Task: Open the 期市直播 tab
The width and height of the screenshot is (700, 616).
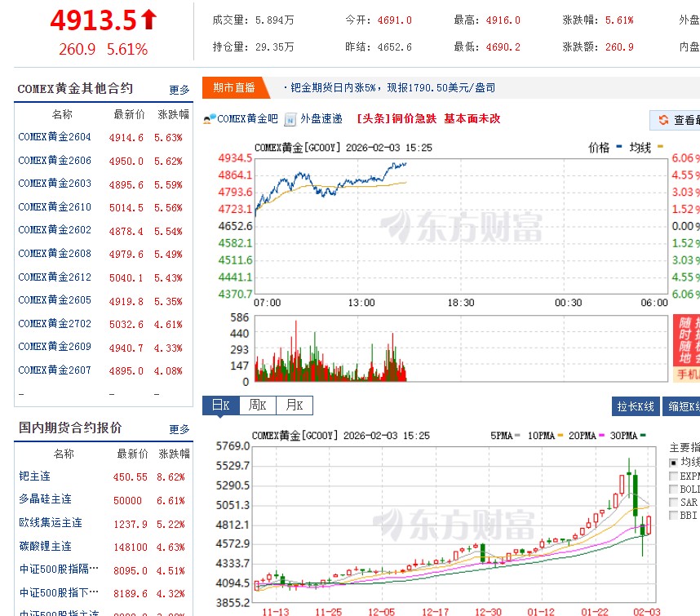Action: [233, 86]
